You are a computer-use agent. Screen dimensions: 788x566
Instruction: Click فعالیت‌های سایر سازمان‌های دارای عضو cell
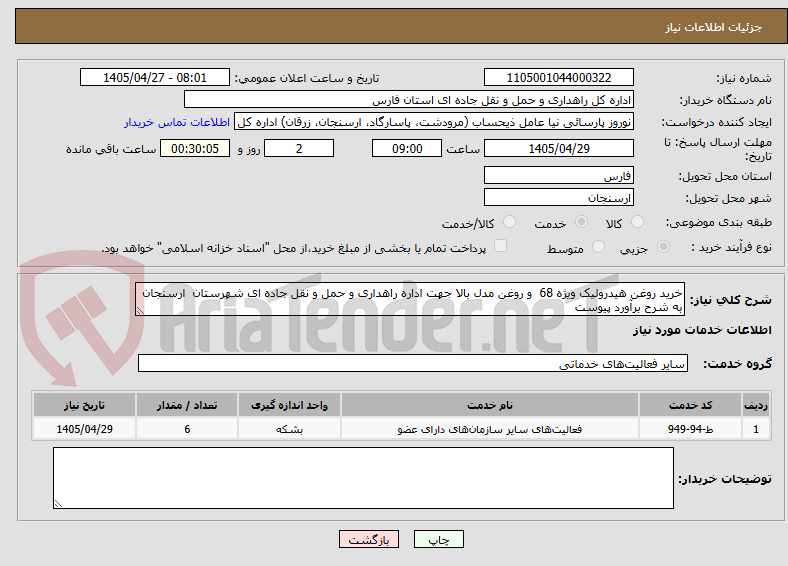(490, 429)
